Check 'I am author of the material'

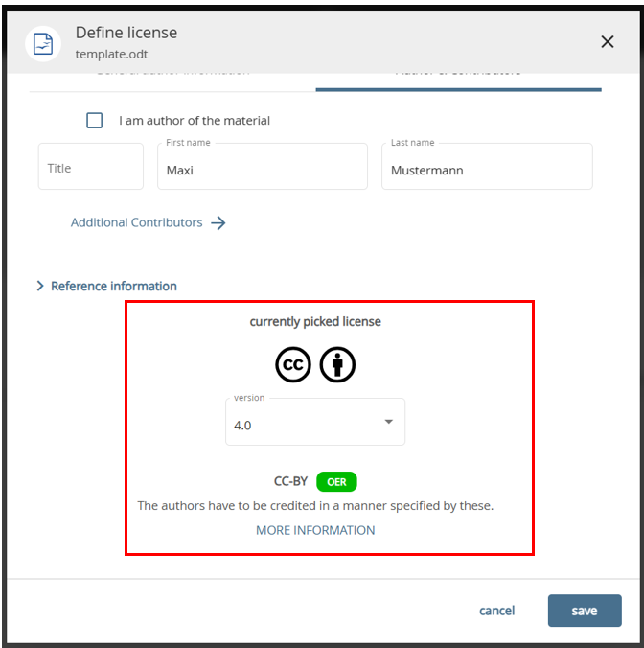(x=95, y=121)
